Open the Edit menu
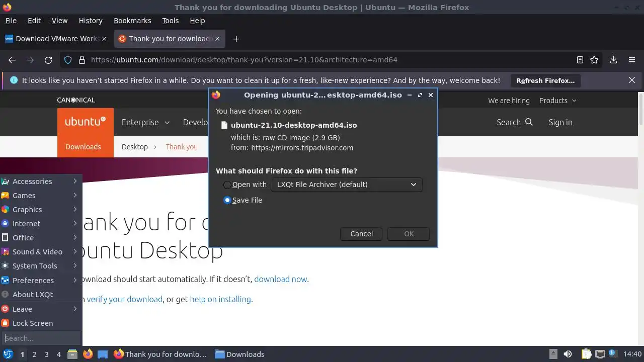The height and width of the screenshot is (362, 644). click(34, 21)
